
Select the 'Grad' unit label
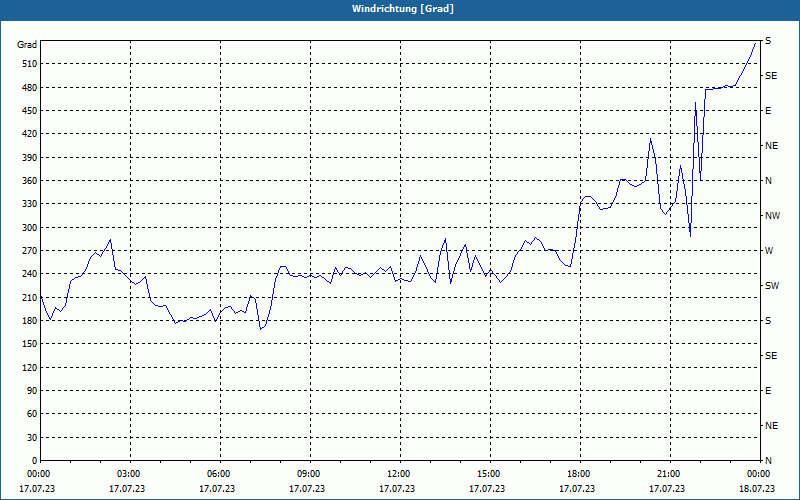pyautogui.click(x=27, y=45)
